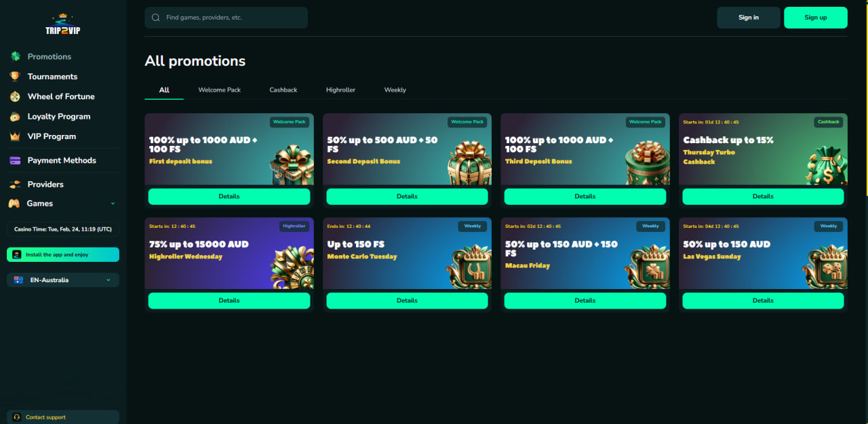Open the Highroller tab
The width and height of the screenshot is (868, 424).
(340, 90)
